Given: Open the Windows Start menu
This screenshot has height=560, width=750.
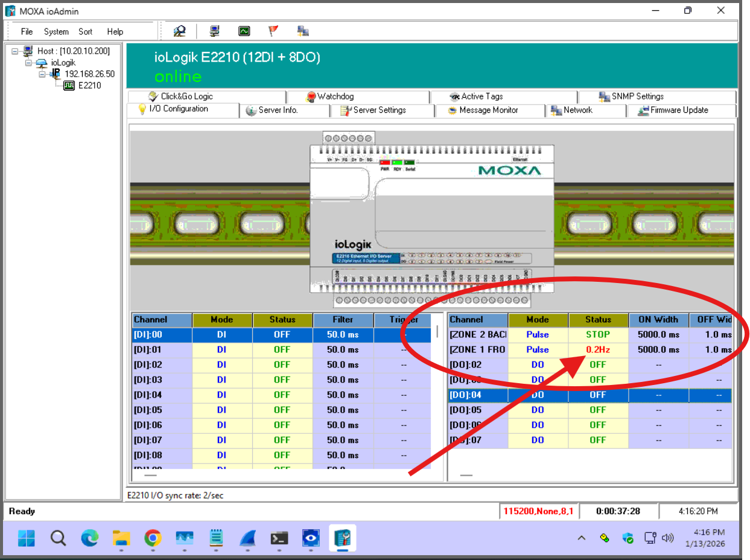Looking at the screenshot, I should click(26, 538).
